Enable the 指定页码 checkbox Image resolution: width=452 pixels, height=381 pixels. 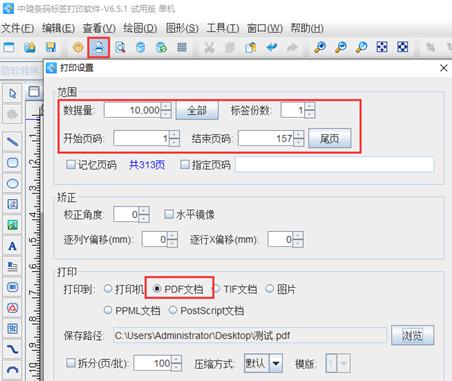[x=184, y=164]
